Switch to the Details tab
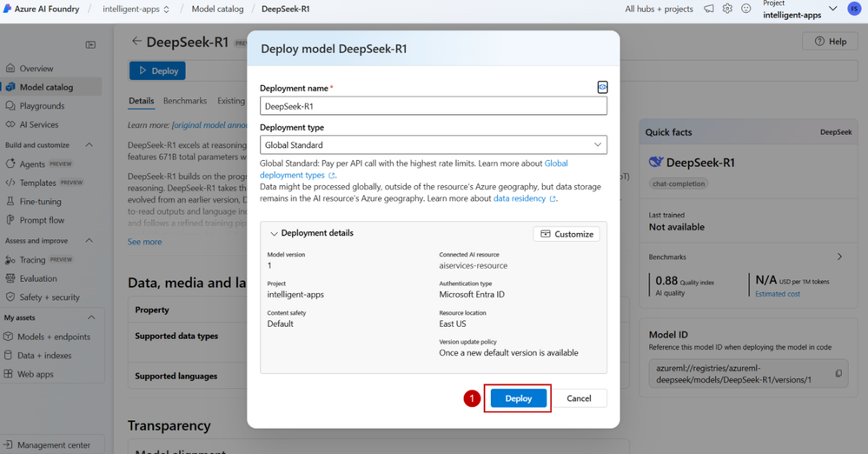This screenshot has width=868, height=454. tap(141, 101)
